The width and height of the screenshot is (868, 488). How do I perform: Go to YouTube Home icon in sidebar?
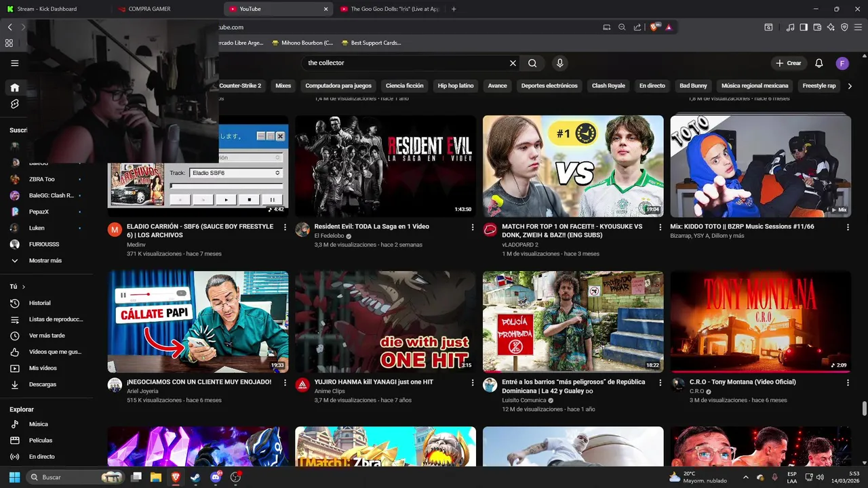click(x=14, y=87)
